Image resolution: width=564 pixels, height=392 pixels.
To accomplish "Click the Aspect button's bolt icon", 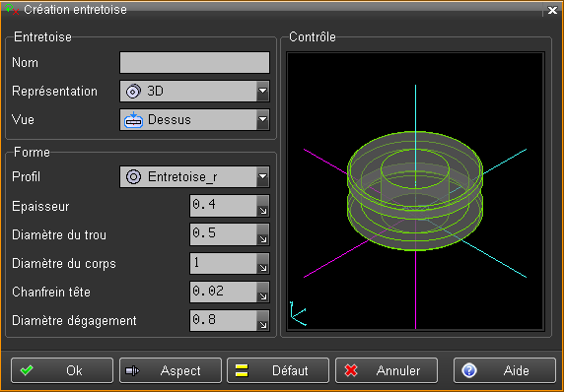I will click(132, 370).
